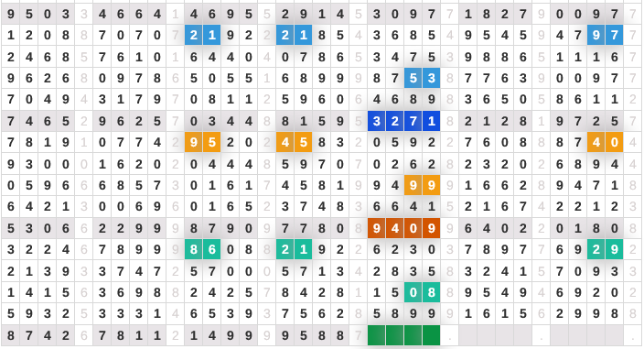Click the light blue cell containing 9
Viewport: 644px width, 349px height.
click(596, 35)
